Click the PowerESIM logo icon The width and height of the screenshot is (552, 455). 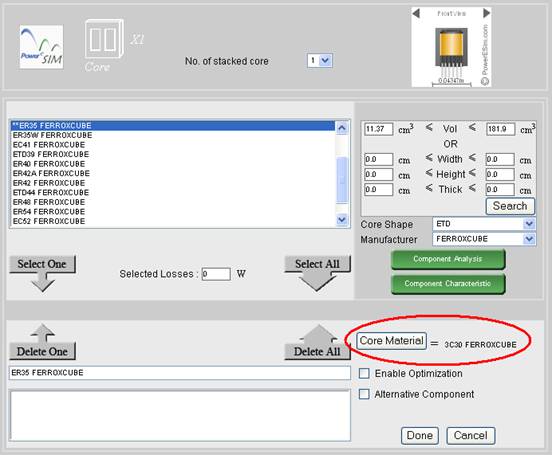[x=42, y=46]
